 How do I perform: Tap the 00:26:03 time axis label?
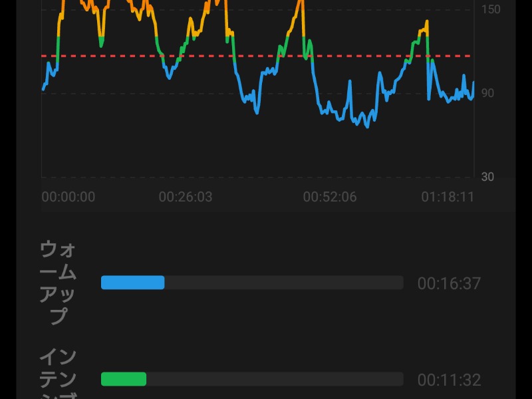(x=186, y=197)
